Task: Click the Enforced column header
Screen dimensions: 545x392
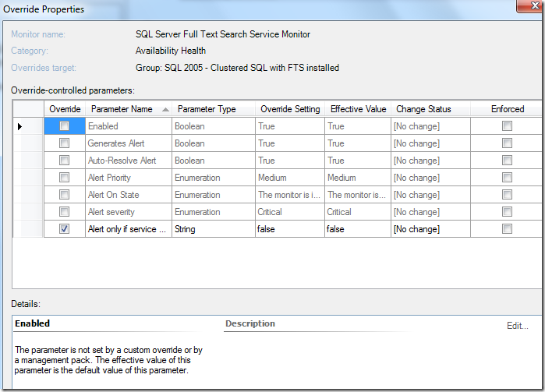Action: 508,109
